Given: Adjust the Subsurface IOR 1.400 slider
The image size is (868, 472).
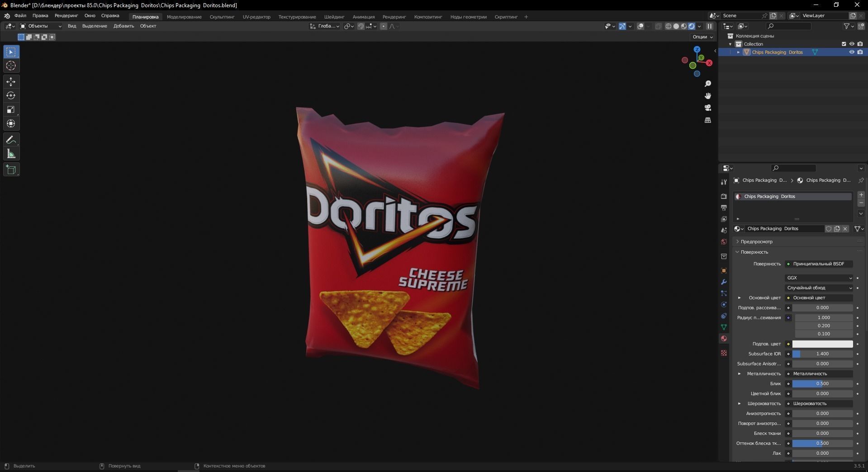Looking at the screenshot, I should (x=822, y=354).
